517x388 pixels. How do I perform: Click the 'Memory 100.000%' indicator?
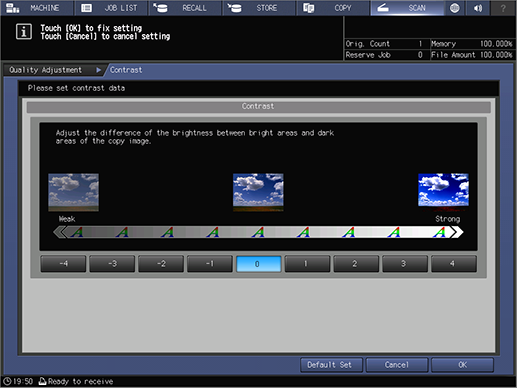pos(472,44)
